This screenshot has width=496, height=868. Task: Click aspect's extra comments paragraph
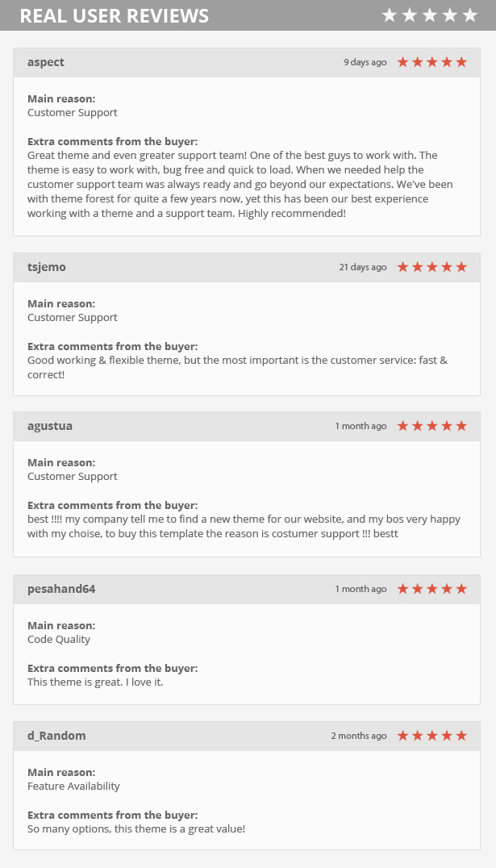240,184
